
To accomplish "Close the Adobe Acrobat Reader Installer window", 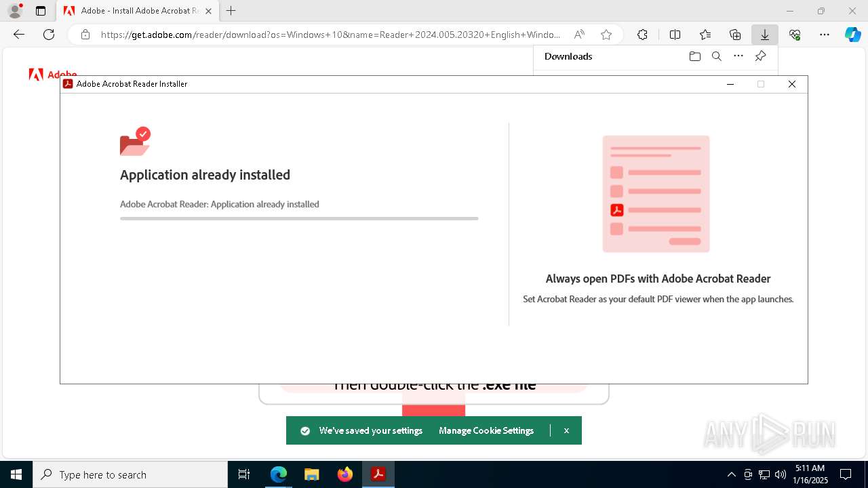I will click(791, 84).
